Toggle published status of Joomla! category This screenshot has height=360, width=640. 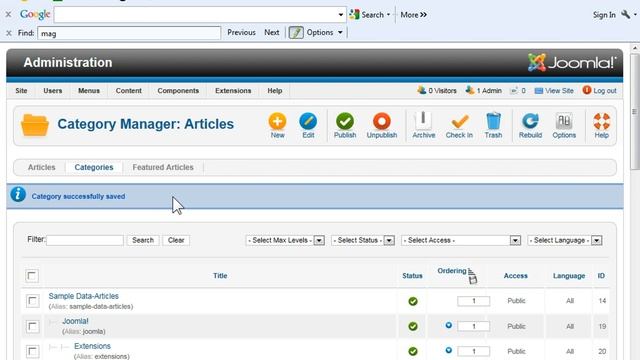tap(413, 326)
